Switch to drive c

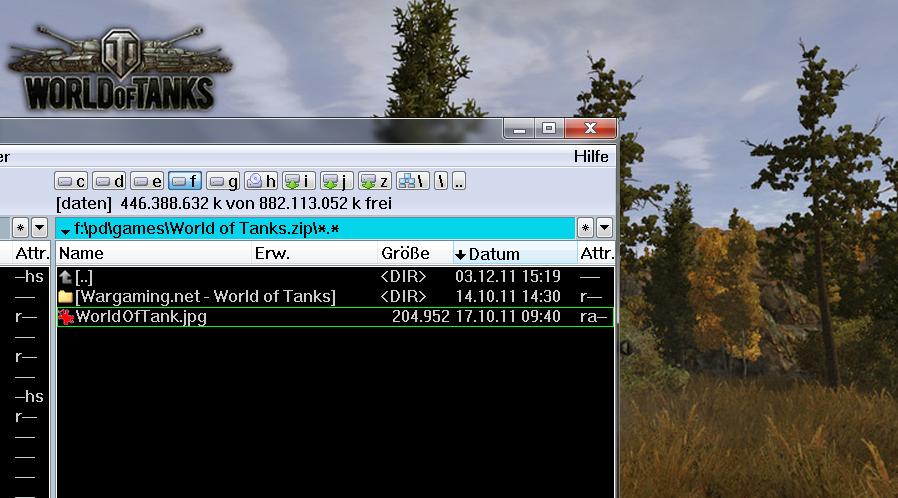71,181
